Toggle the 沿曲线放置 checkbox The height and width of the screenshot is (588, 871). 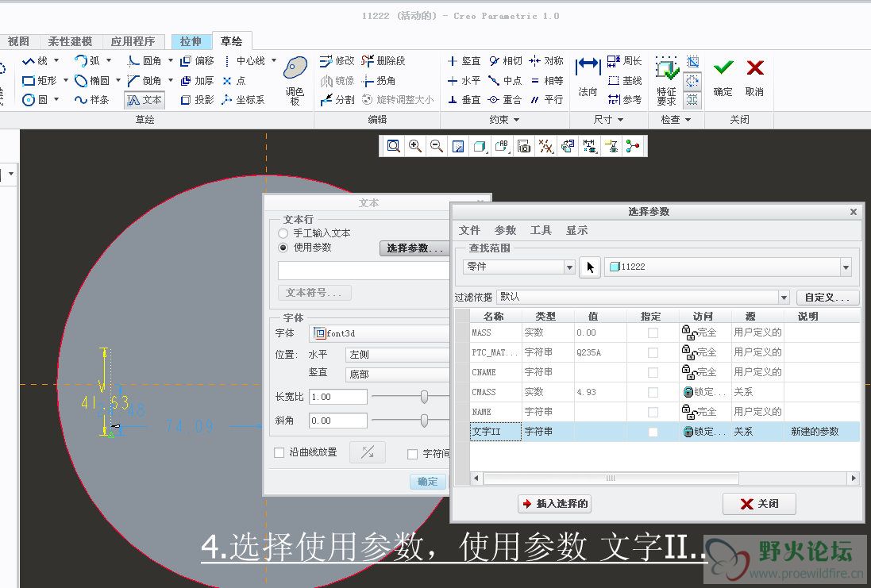279,453
